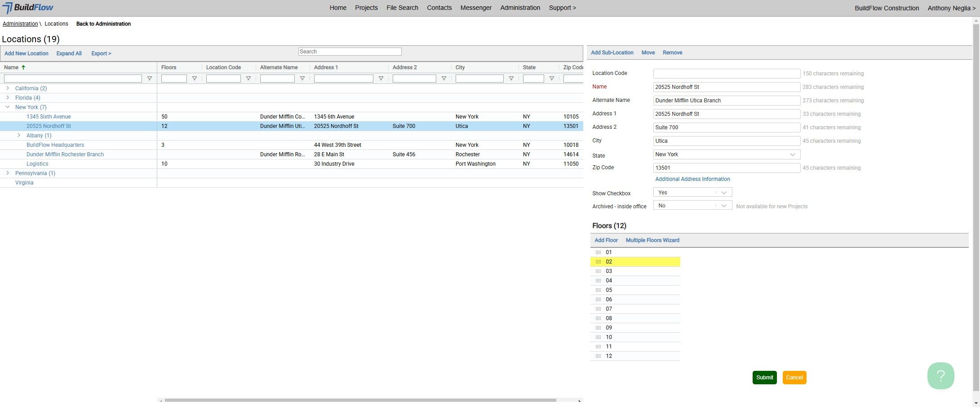Click the Address 1 column filter icon
This screenshot has width=980, height=409.
coord(381,79)
